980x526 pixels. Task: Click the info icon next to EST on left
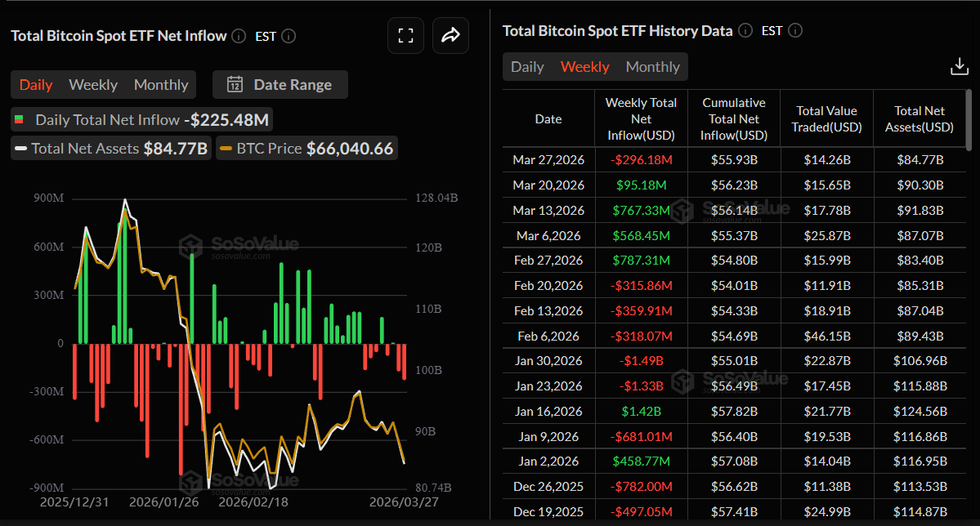[x=289, y=35]
